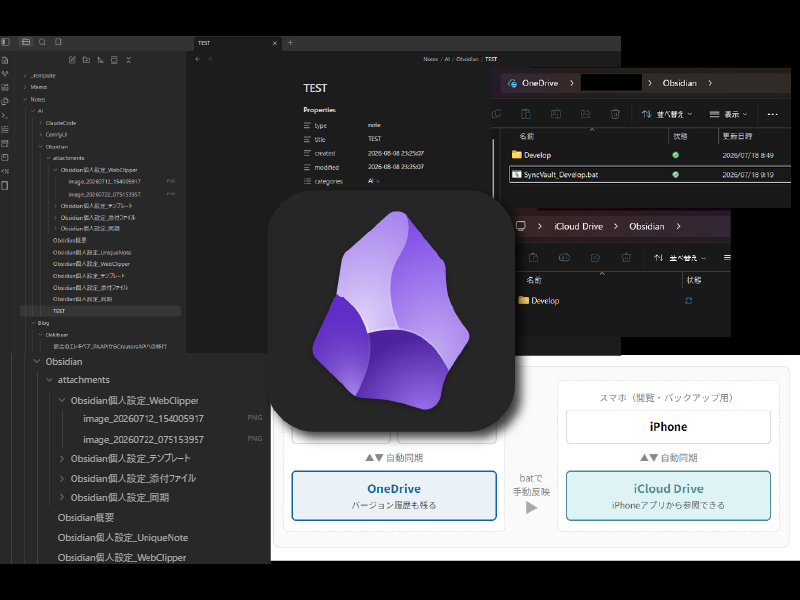This screenshot has height=600, width=800.
Task: Expand Obsidian個人設定_同期 in the enlarged tree
Action: [x=62, y=497]
